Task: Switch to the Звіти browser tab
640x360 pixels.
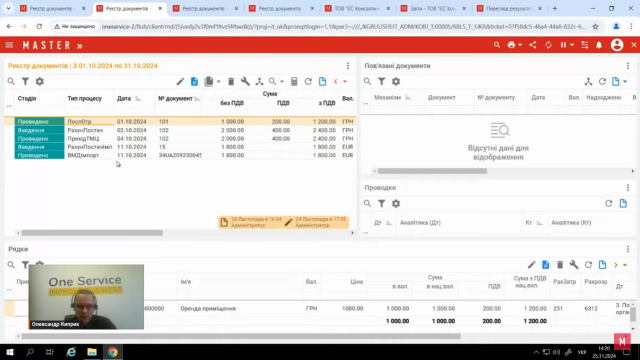Action: click(433, 8)
